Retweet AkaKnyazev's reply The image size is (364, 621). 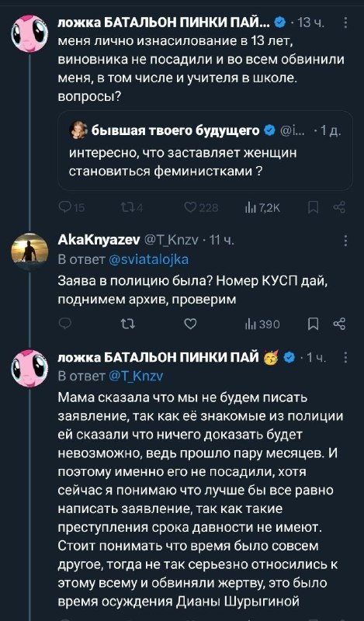click(x=128, y=324)
